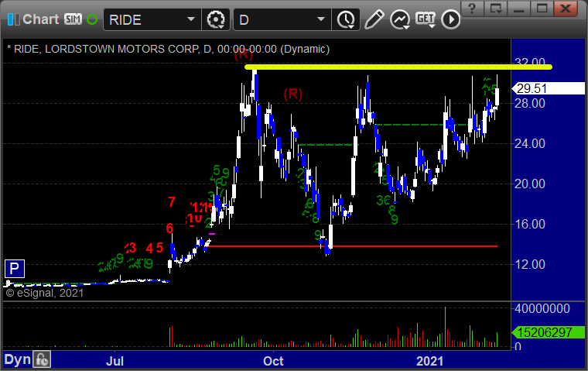Open the gear chart settings icon

pos(216,19)
